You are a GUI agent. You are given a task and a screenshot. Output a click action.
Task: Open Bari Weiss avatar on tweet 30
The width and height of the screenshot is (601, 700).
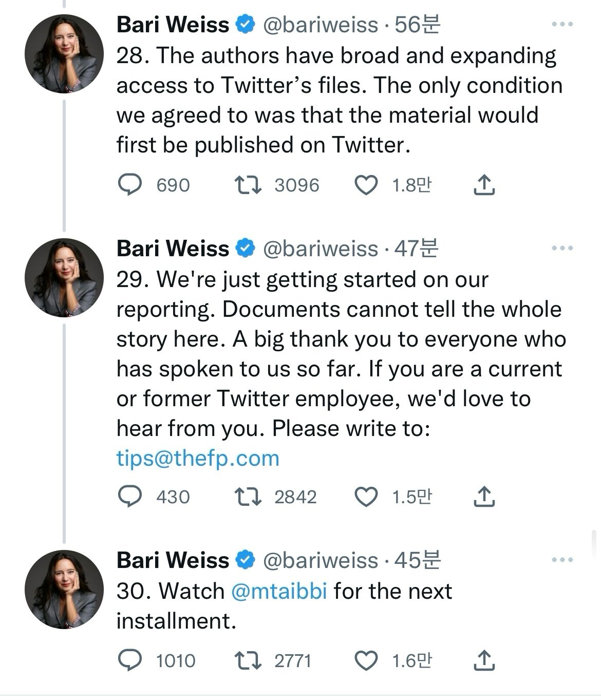[x=64, y=590]
